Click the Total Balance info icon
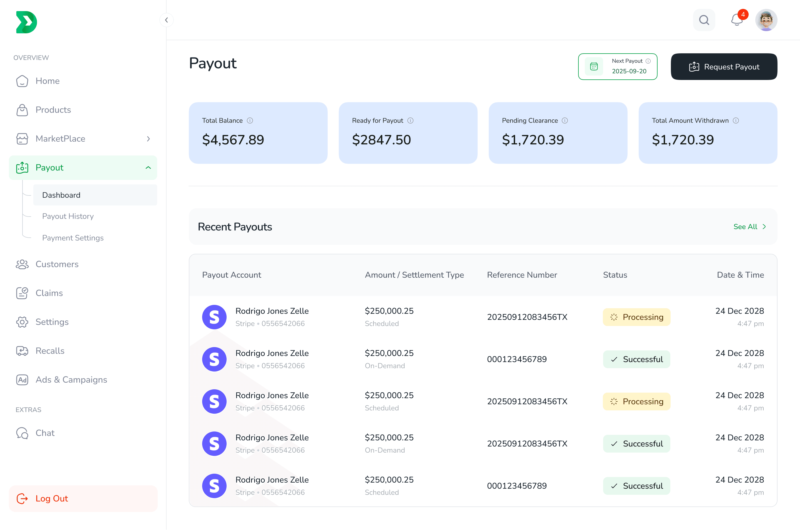This screenshot has width=800, height=532. 250,121
